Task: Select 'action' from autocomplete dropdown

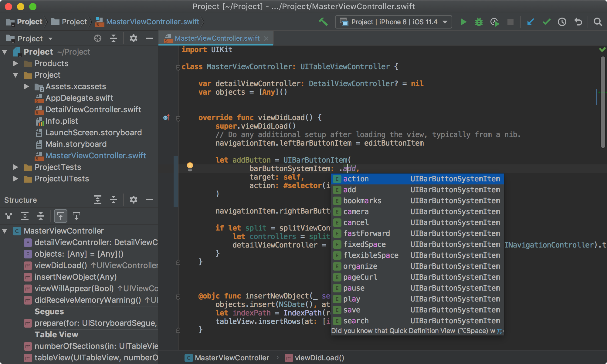Action: coord(355,179)
